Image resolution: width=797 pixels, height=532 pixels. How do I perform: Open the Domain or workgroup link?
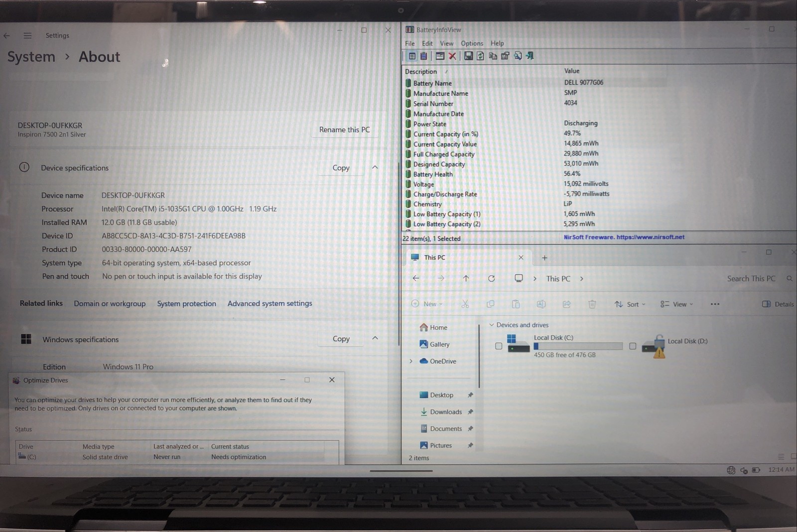(110, 303)
